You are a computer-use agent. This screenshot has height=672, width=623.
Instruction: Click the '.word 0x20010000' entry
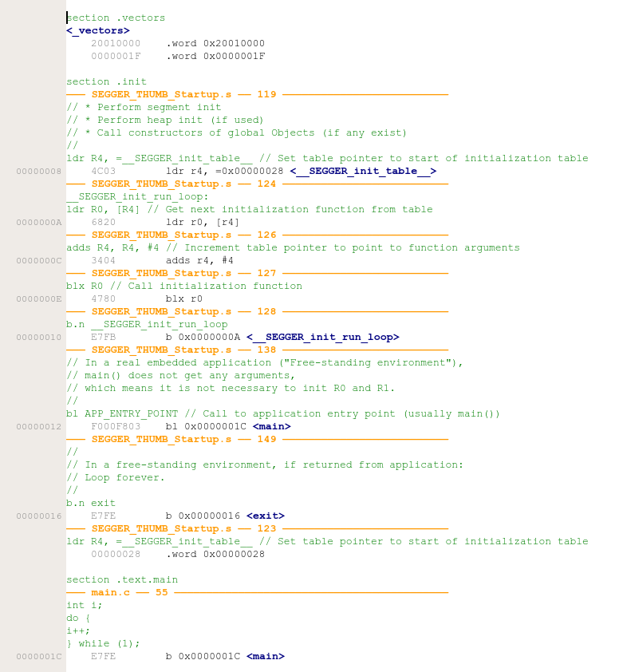(215, 44)
